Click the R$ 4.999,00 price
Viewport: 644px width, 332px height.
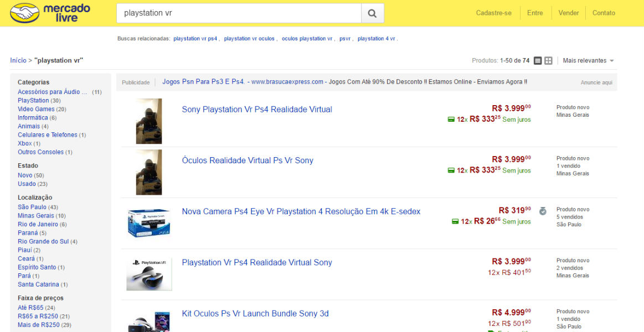[x=511, y=312]
